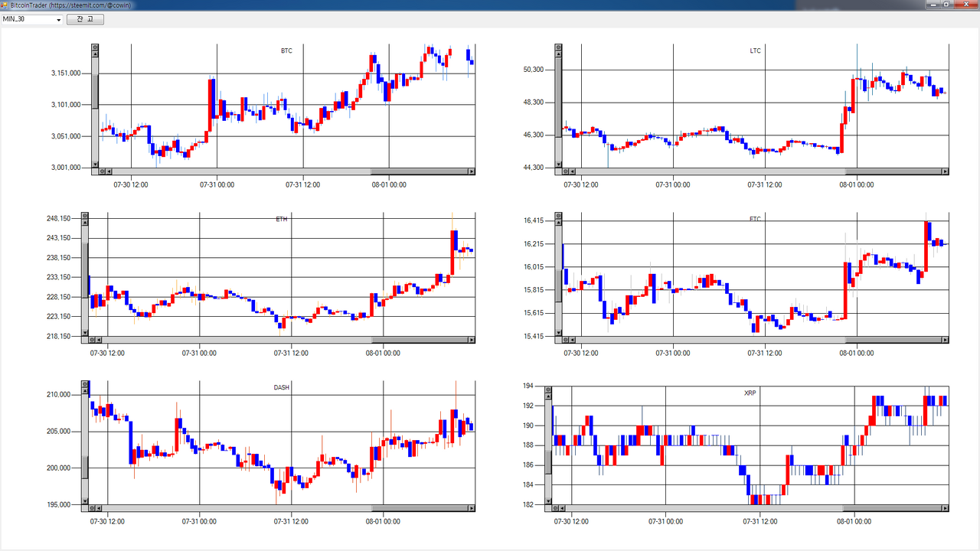Click the LTC chart title
Image resolution: width=980 pixels, height=551 pixels.
[x=756, y=51]
